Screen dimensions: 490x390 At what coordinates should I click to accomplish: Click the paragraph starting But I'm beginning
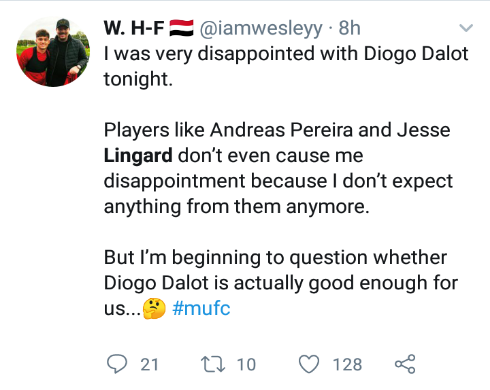[281, 283]
